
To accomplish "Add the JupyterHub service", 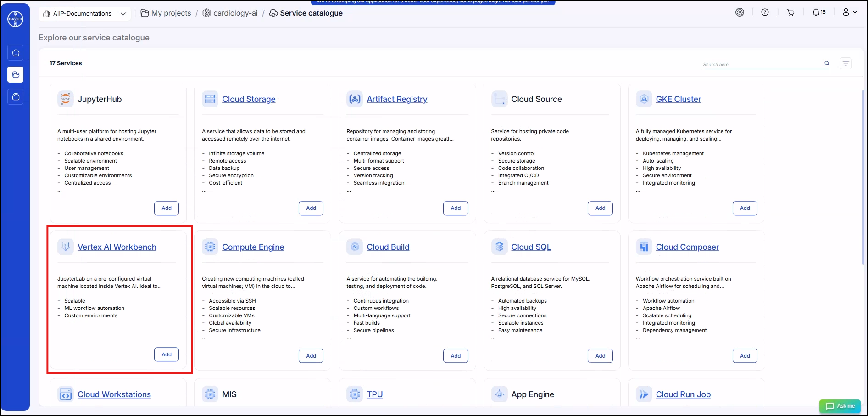I will pyautogui.click(x=167, y=208).
